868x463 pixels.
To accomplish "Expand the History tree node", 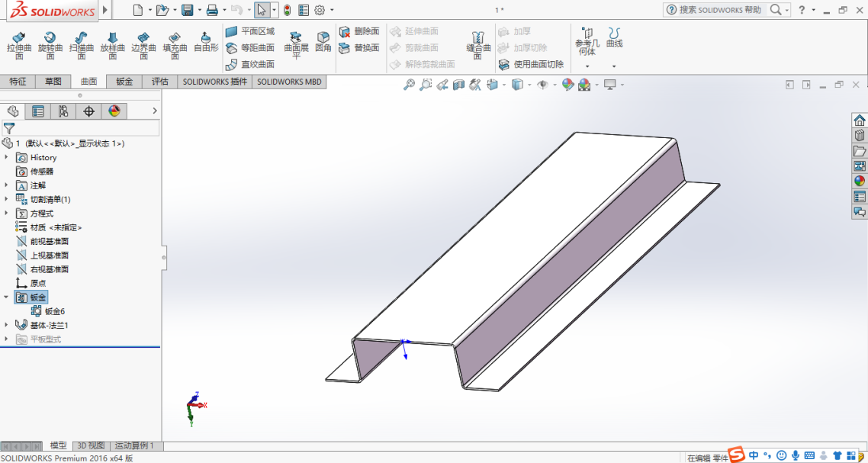I will (7, 157).
